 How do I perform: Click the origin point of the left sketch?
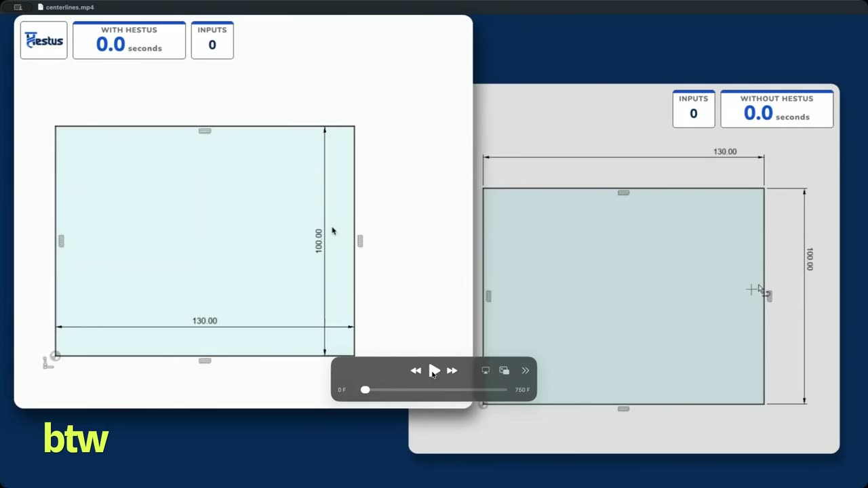point(56,356)
